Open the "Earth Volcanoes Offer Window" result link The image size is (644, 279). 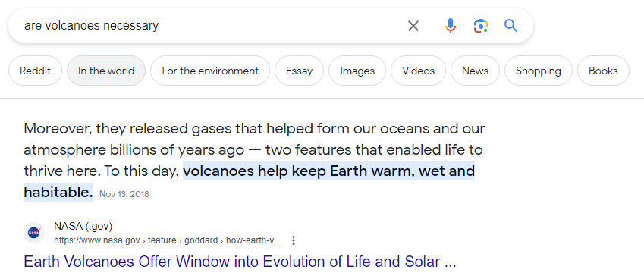pyautogui.click(x=240, y=262)
